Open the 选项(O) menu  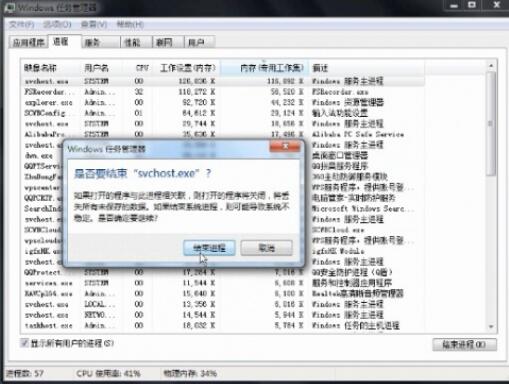57,24
